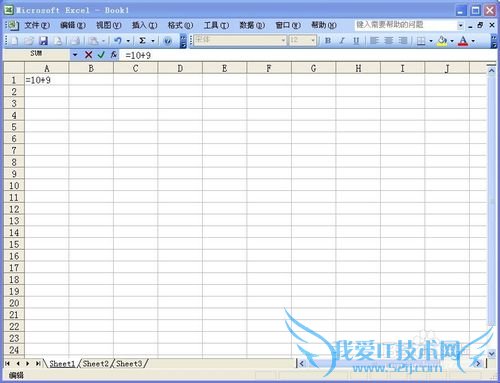Expand the Formatting toolbar options chevron

[494, 41]
